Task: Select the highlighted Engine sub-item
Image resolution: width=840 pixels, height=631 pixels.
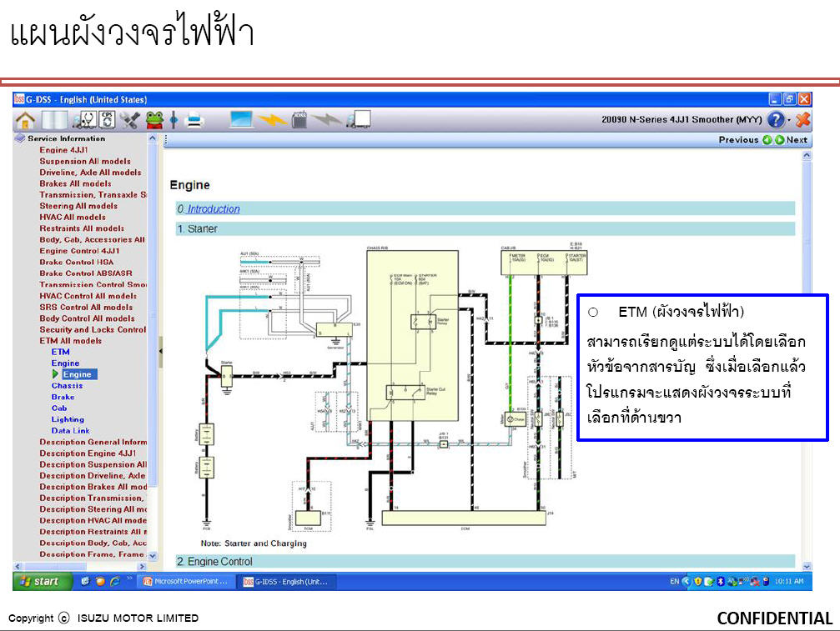Action: [x=79, y=374]
